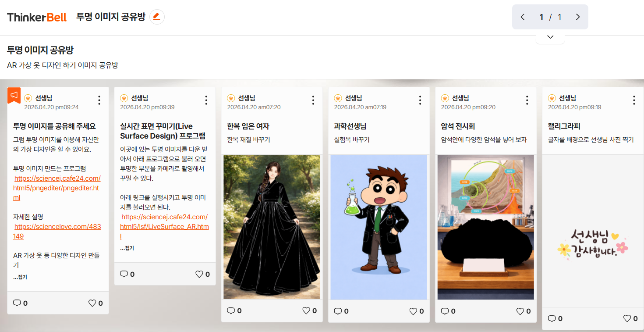The image size is (644, 332).
Task: Click the orange megaphone notice badge
Action: pos(14,95)
